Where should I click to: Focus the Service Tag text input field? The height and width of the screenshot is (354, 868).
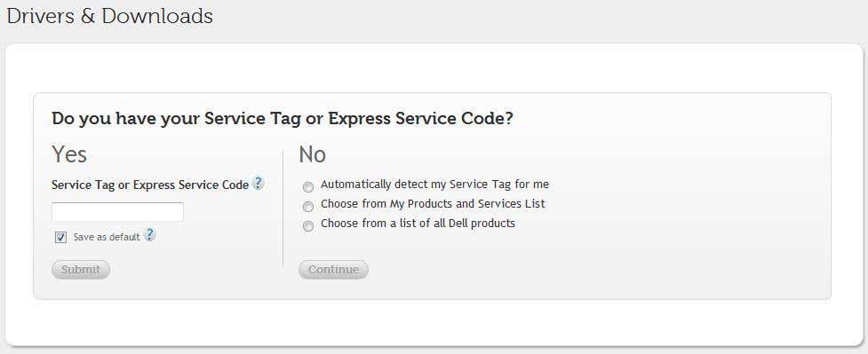(x=117, y=212)
